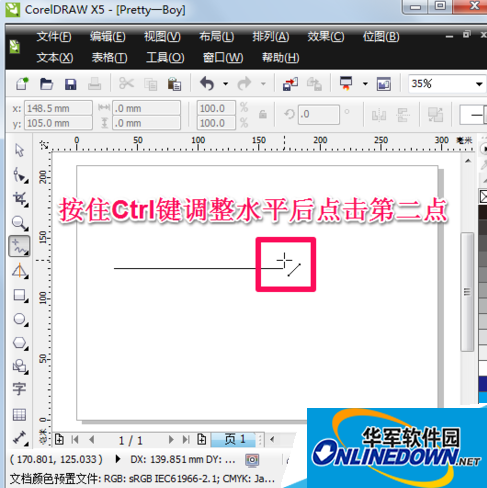The image size is (487, 488).
Task: Select the Freehand drawing tool
Action: [x=19, y=246]
